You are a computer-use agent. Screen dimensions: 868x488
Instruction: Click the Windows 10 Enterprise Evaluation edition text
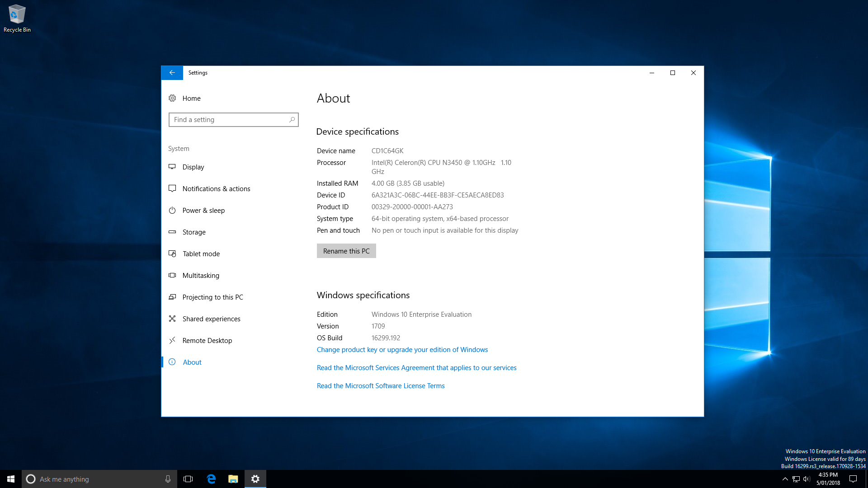pyautogui.click(x=421, y=314)
